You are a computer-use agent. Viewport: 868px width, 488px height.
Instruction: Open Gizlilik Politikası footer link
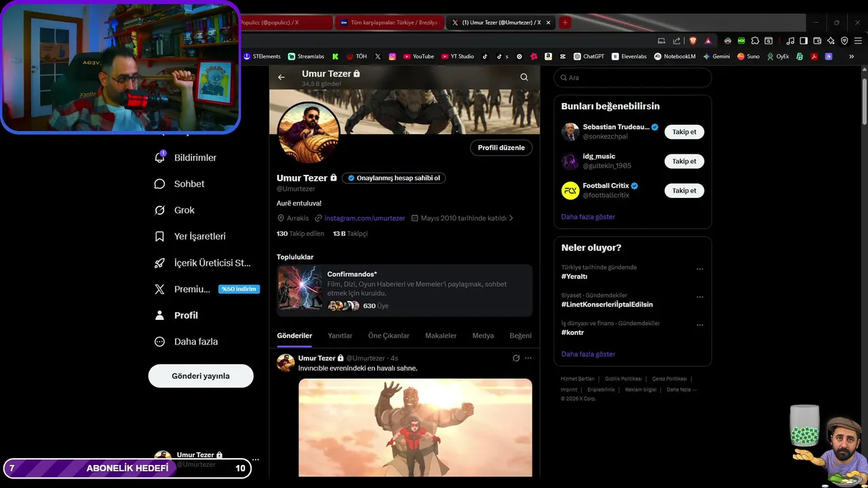tap(623, 379)
